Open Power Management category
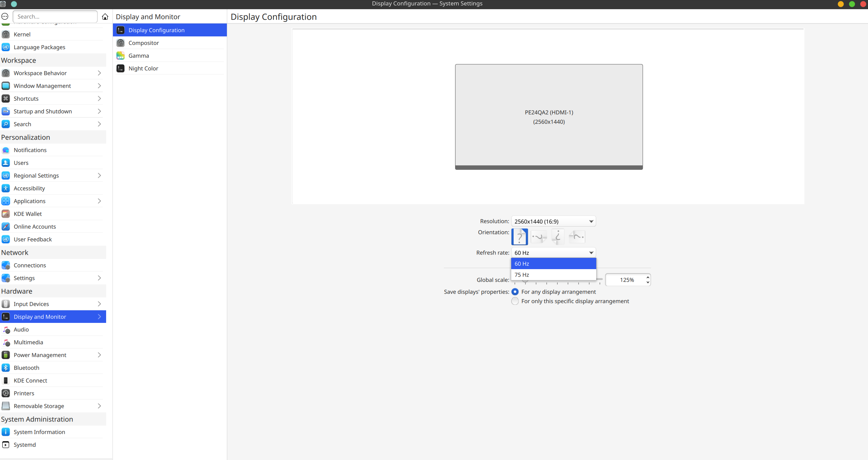The height and width of the screenshot is (460, 868). [40, 355]
